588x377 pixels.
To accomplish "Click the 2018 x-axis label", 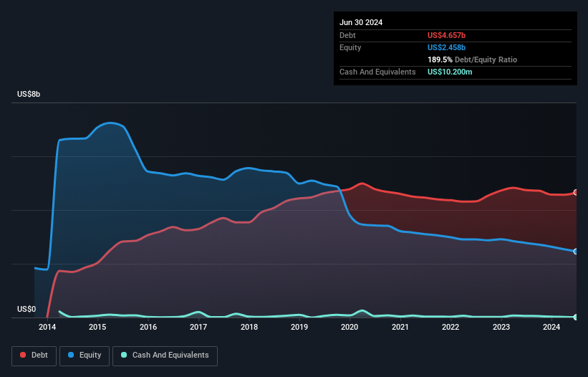I will [249, 327].
